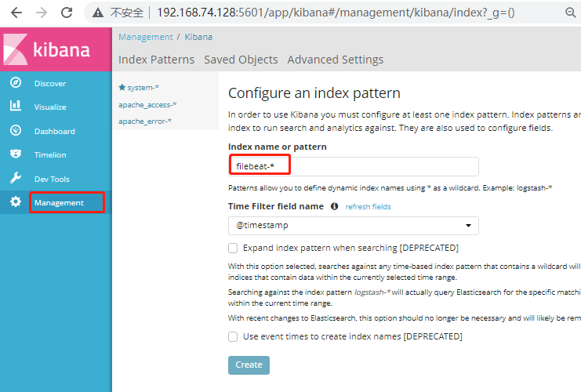This screenshot has width=581, height=392.
Task: Click the Kibana breadcrumb link
Action: pos(198,37)
